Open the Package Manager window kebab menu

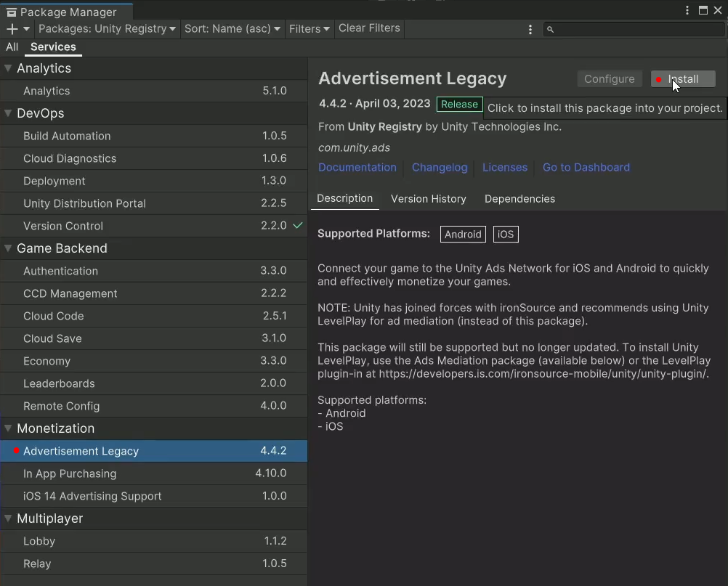point(687,10)
